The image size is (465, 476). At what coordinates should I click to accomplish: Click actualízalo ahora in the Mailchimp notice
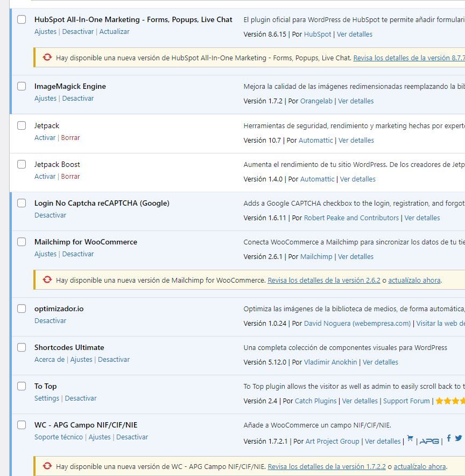414,280
